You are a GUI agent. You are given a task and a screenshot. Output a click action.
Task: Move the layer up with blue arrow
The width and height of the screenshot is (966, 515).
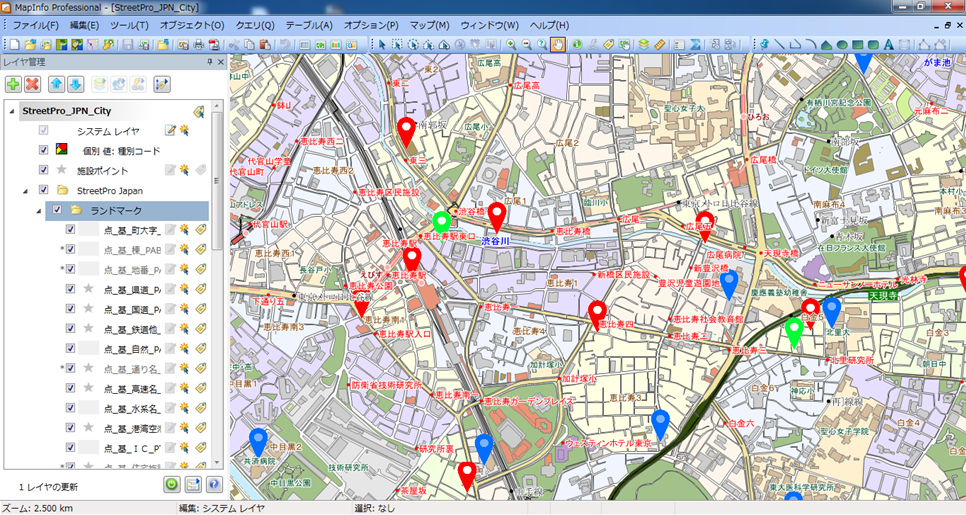pos(56,84)
